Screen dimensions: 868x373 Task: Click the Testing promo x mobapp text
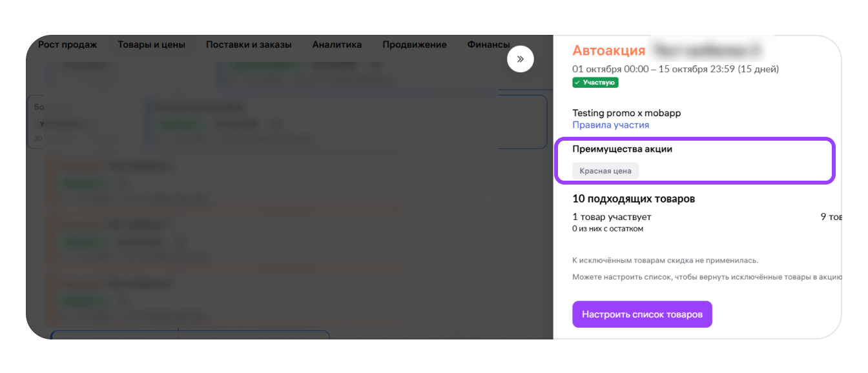626,113
